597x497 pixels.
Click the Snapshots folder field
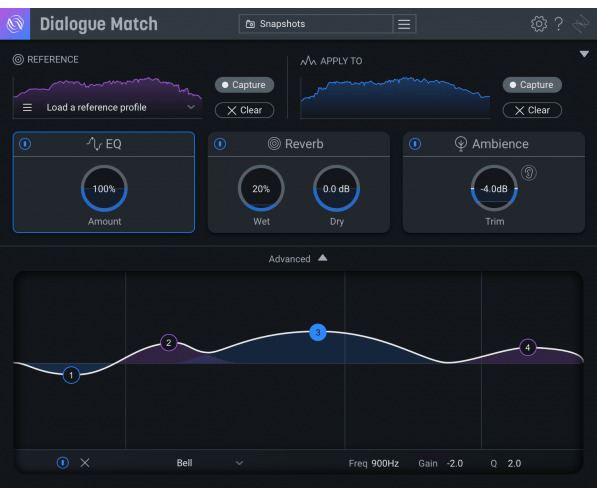click(316, 24)
